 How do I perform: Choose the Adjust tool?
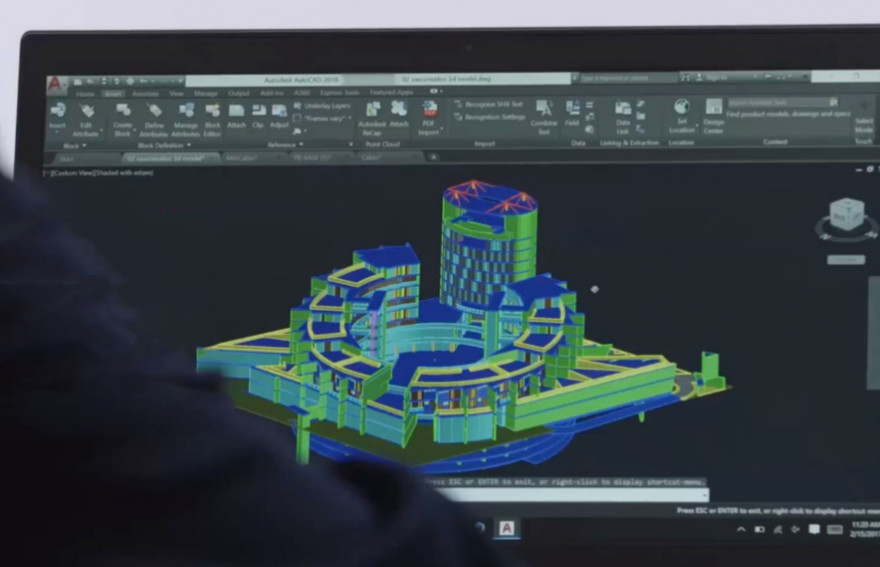point(279,116)
